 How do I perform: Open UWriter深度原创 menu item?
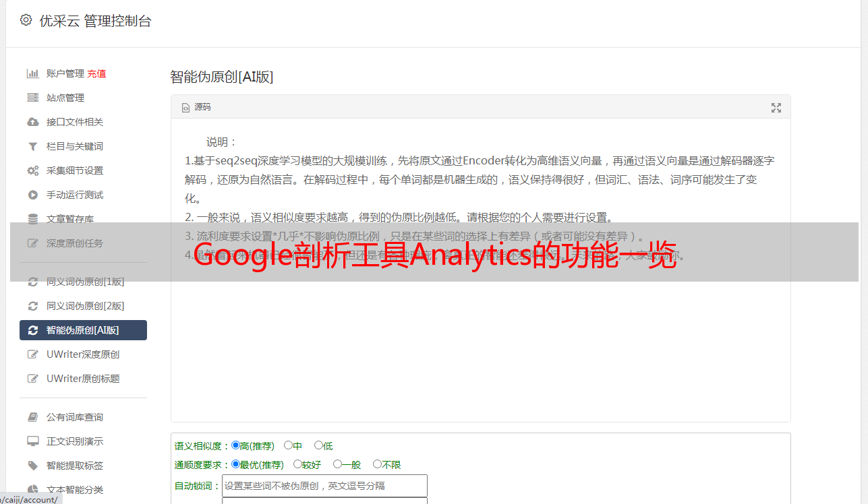tap(83, 354)
